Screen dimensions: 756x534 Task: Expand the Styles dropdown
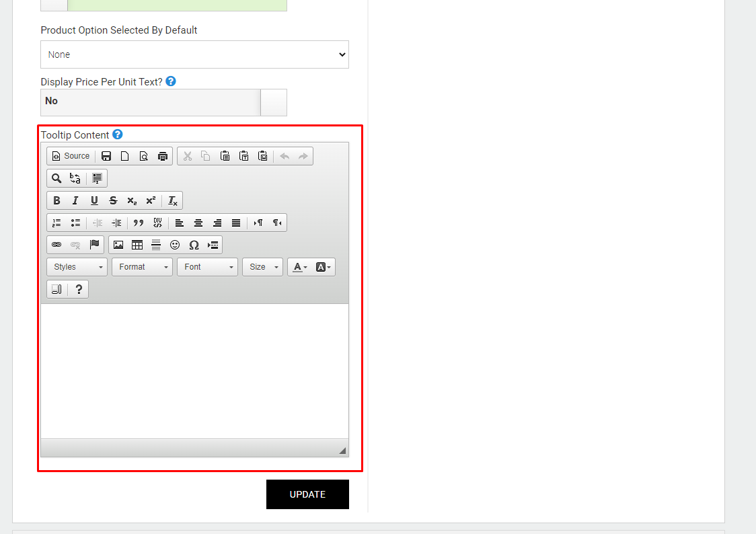tap(77, 267)
